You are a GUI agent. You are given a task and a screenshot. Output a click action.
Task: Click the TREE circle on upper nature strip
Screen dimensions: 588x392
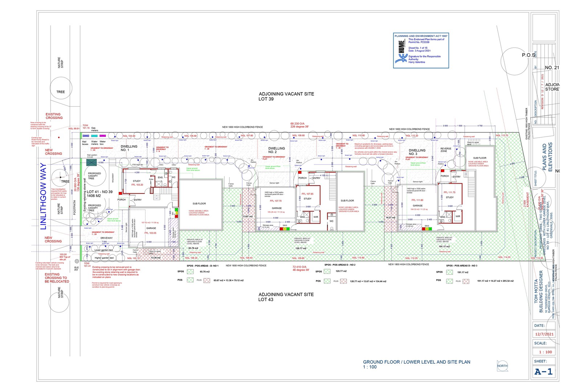click(61, 88)
